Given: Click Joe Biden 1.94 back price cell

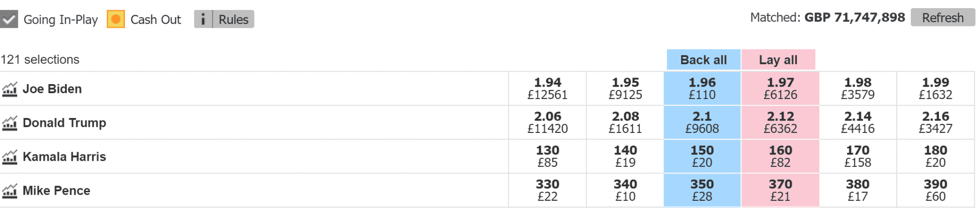Looking at the screenshot, I should 547,88.
